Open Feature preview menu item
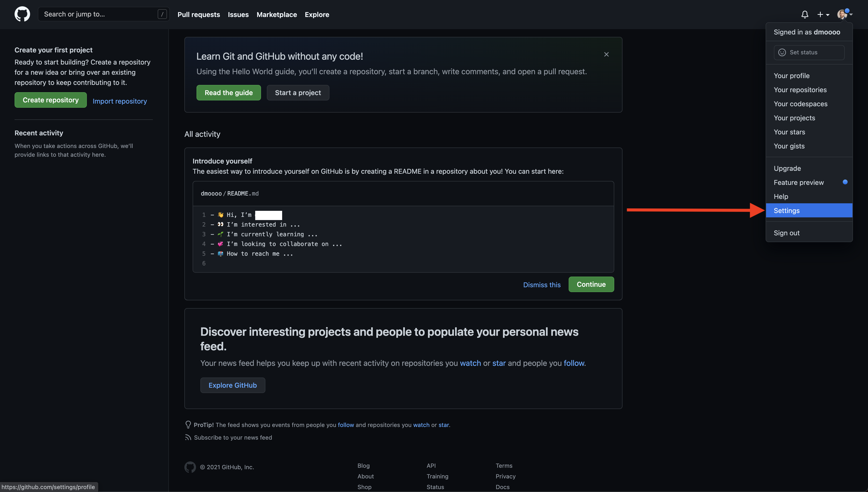Screen dimensions: 868x492 (809, 182)
